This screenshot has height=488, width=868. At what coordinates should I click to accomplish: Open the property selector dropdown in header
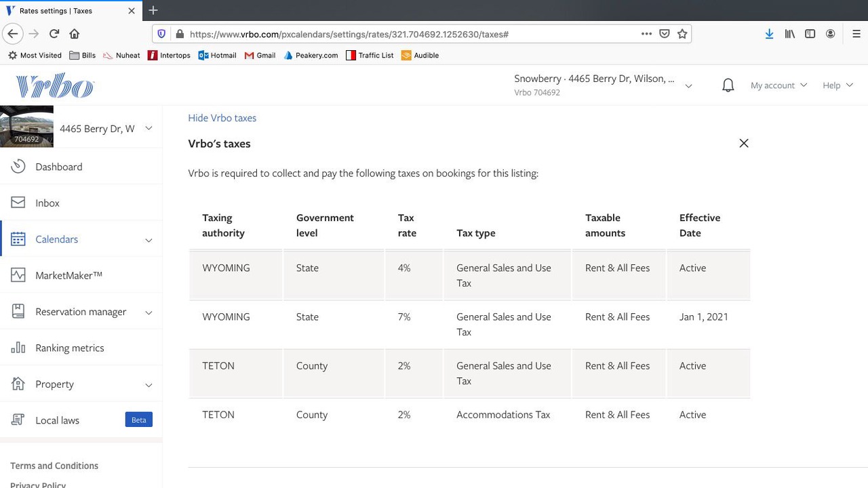pyautogui.click(x=688, y=86)
